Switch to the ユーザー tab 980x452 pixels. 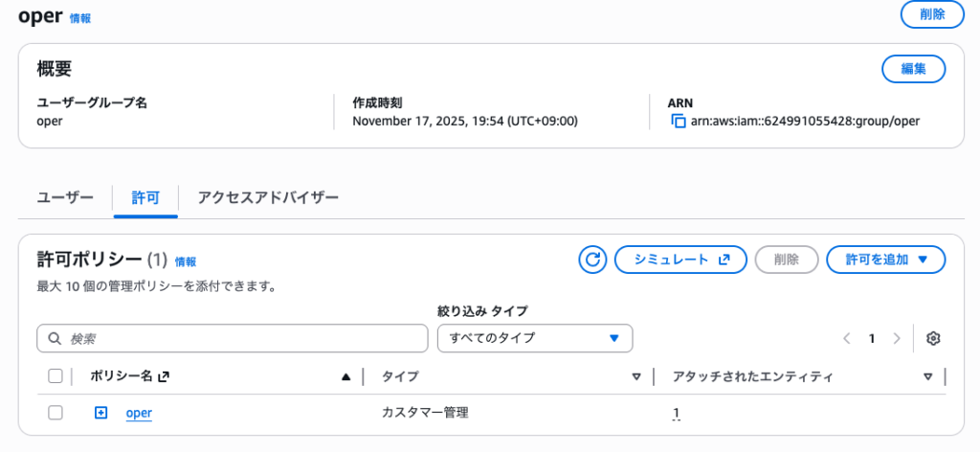[65, 198]
